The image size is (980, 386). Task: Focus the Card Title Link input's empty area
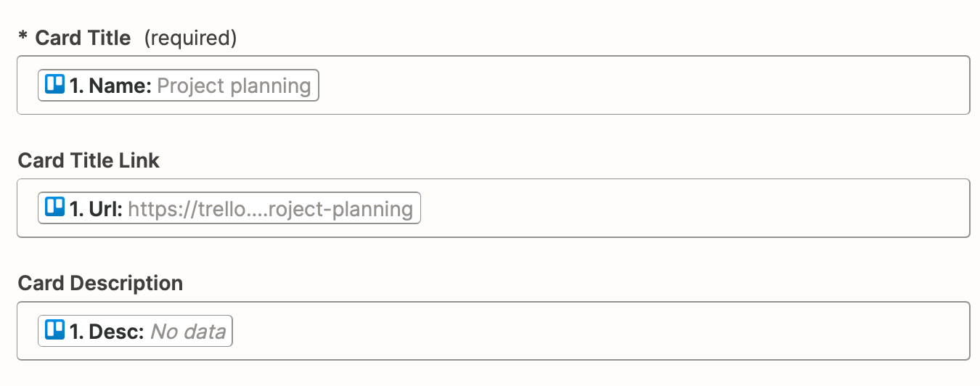690,208
